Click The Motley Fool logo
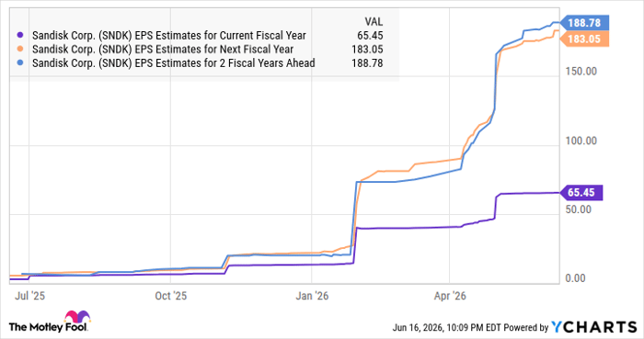The image size is (644, 339). tap(50, 322)
